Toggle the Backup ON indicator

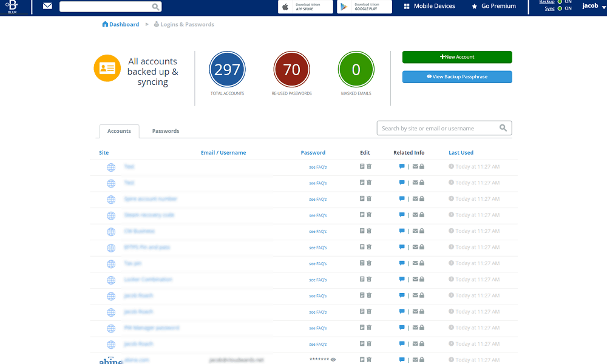(560, 2)
